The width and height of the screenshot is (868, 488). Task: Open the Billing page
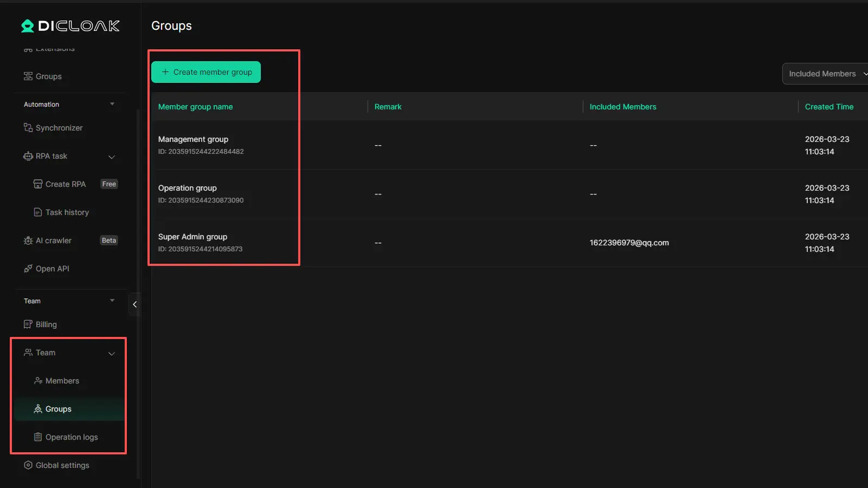(46, 324)
